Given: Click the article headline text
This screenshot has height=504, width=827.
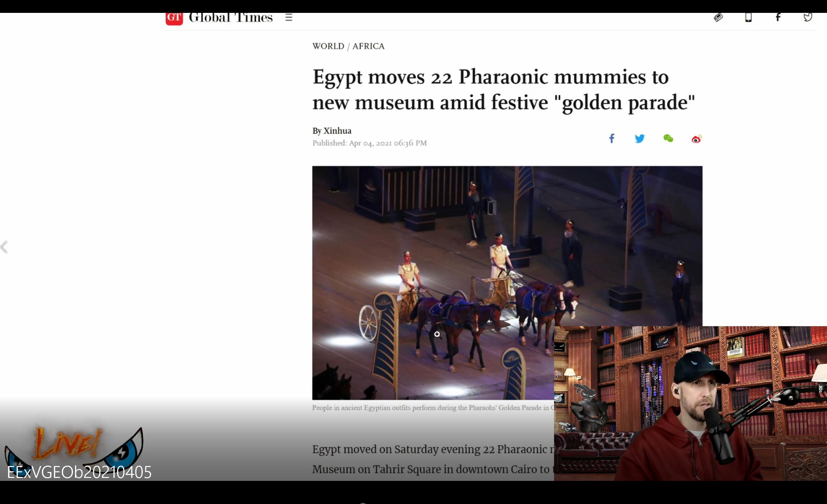Looking at the screenshot, I should (x=503, y=89).
